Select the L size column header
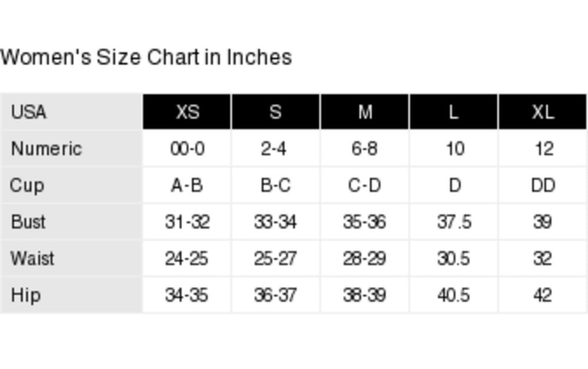The image size is (588, 369). coord(454,112)
